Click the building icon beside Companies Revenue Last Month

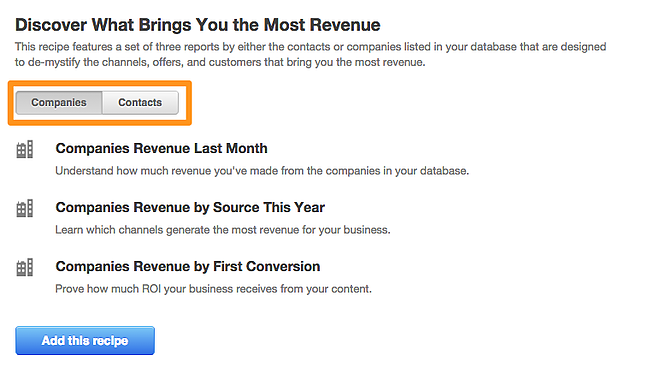24,150
